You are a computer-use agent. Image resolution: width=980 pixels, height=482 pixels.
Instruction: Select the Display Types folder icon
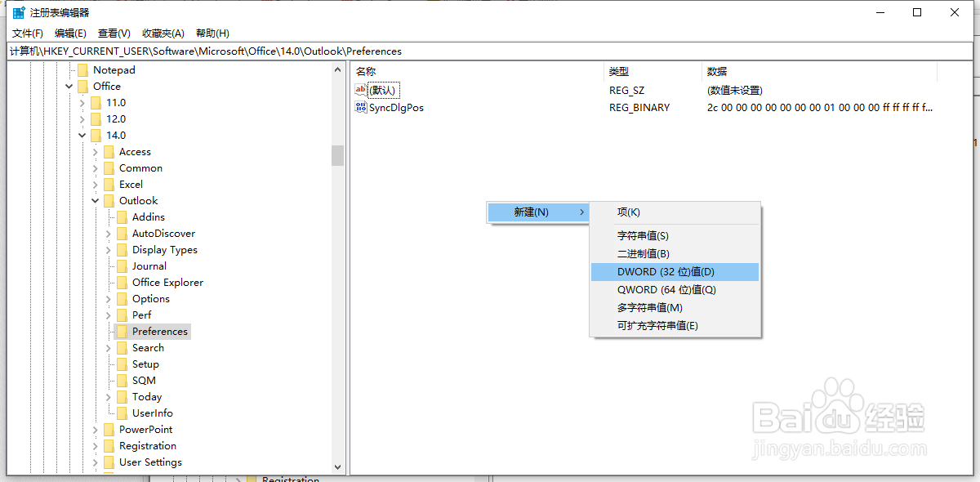(x=122, y=249)
